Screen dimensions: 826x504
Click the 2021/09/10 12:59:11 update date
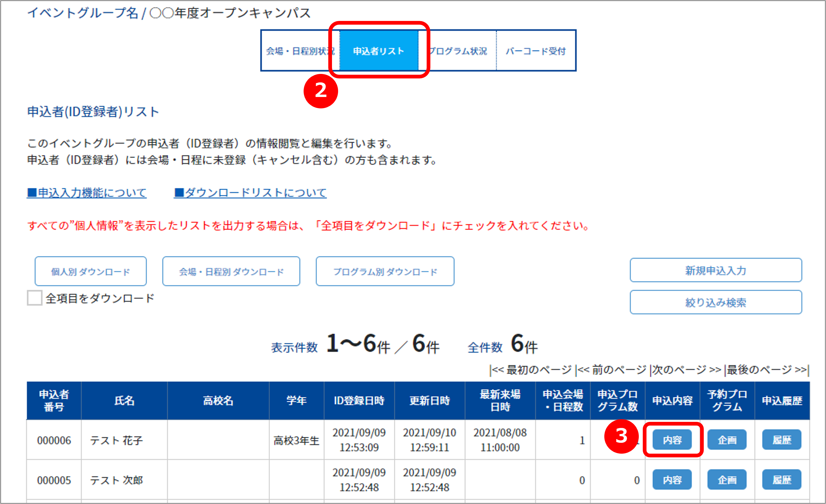tap(429, 440)
